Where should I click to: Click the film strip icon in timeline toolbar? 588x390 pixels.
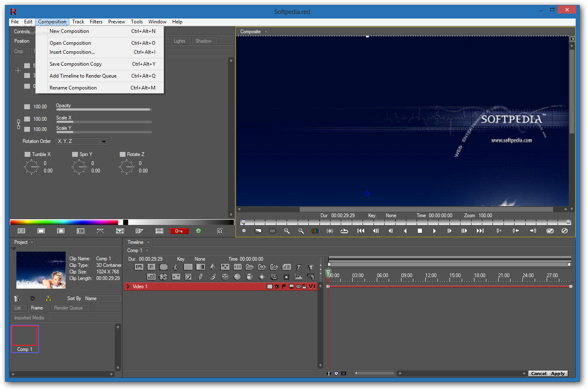(x=237, y=267)
